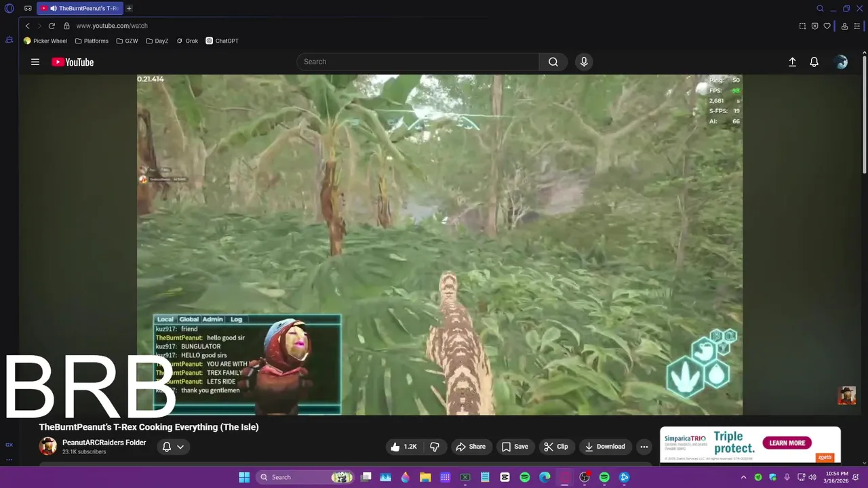Focus the YouTube search field

click(x=418, y=62)
